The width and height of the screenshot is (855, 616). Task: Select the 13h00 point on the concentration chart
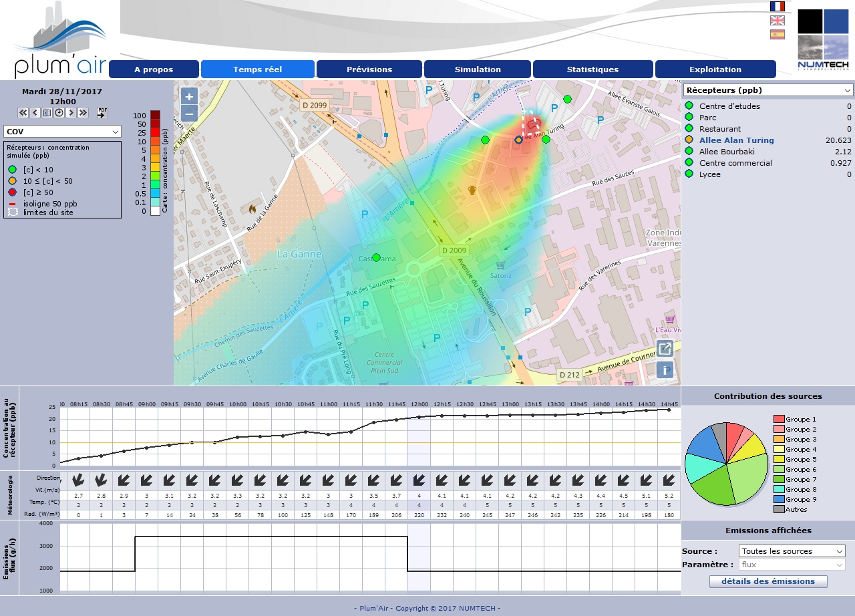[x=510, y=416]
